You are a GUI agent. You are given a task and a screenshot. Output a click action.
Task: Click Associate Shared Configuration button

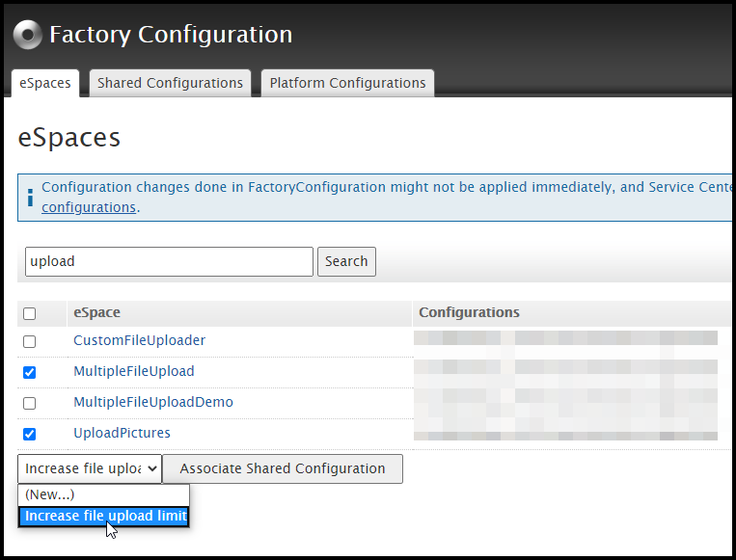pyautogui.click(x=283, y=469)
